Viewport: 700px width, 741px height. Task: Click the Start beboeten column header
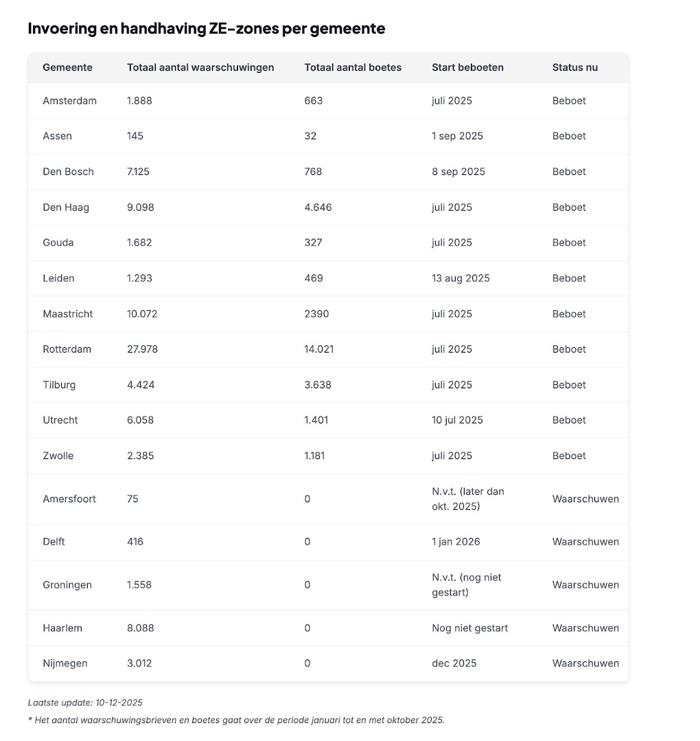(467, 67)
